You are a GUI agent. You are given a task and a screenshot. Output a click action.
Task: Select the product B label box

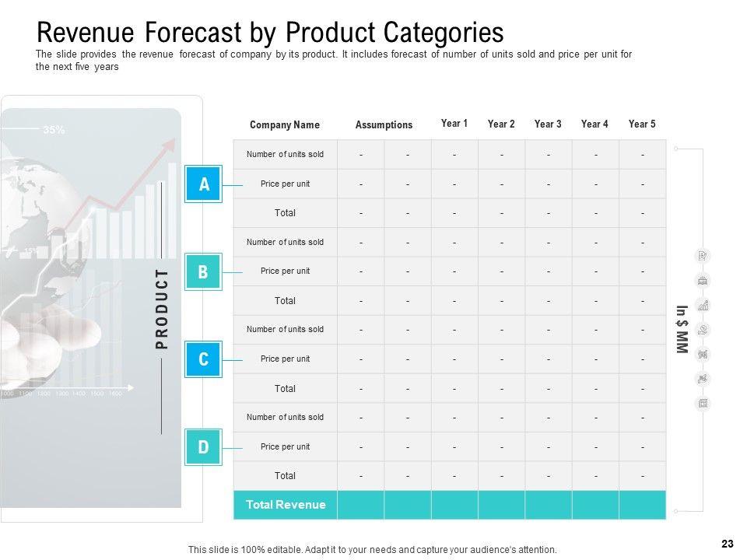point(204,272)
